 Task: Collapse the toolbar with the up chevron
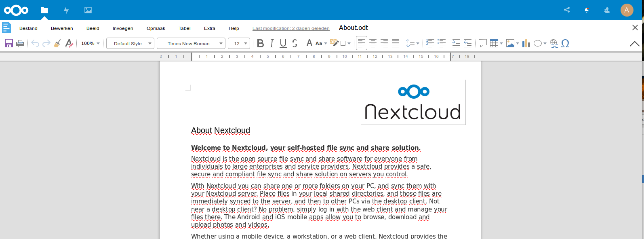tap(634, 44)
